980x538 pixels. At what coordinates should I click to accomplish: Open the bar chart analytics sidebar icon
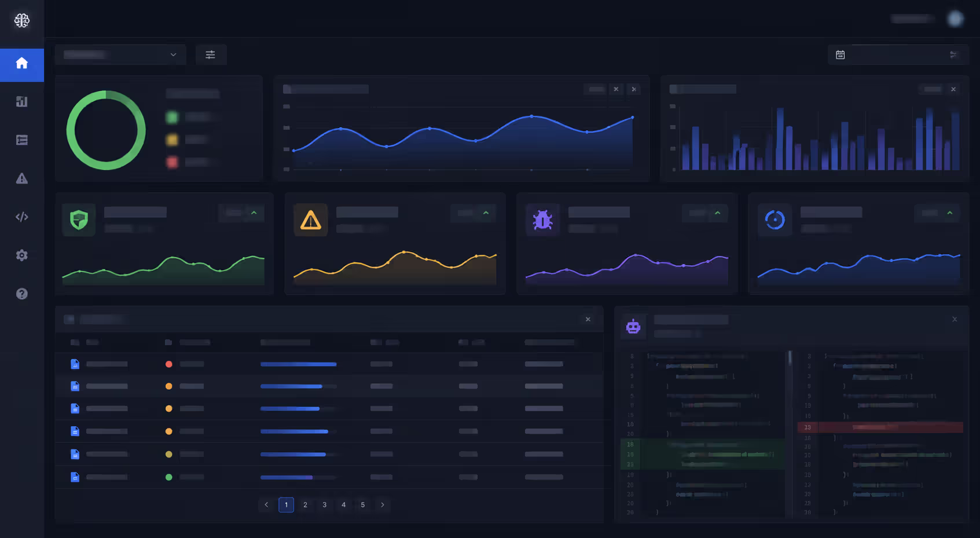click(x=22, y=101)
